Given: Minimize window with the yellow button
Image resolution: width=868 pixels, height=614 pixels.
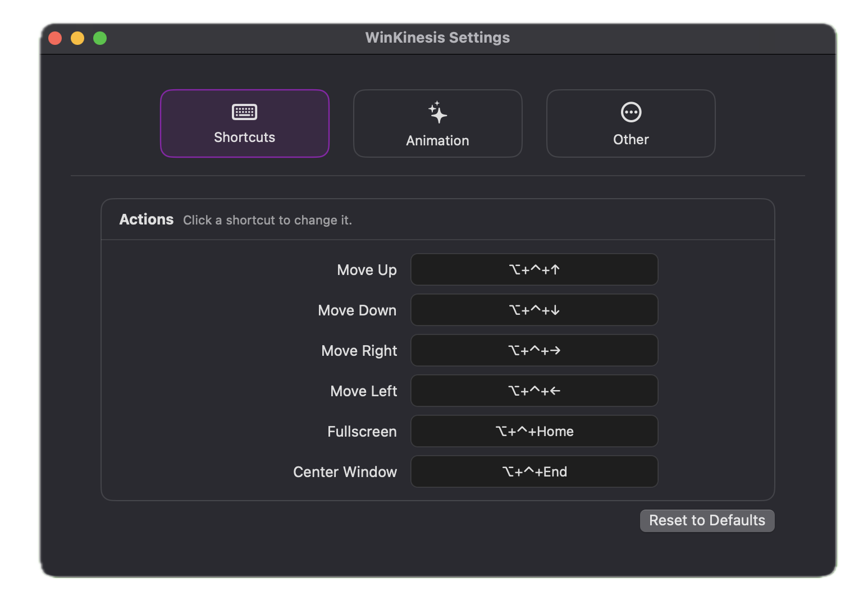Looking at the screenshot, I should click(77, 38).
